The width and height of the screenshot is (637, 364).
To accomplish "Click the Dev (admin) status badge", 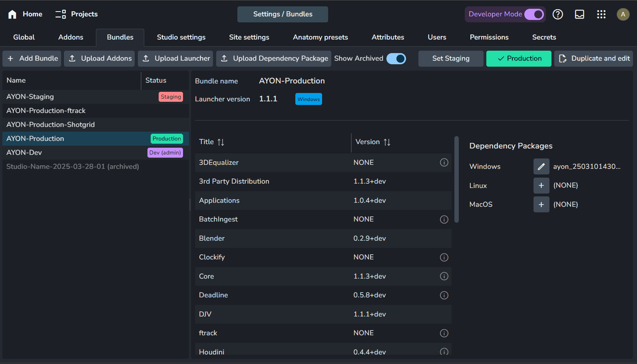I will [165, 152].
